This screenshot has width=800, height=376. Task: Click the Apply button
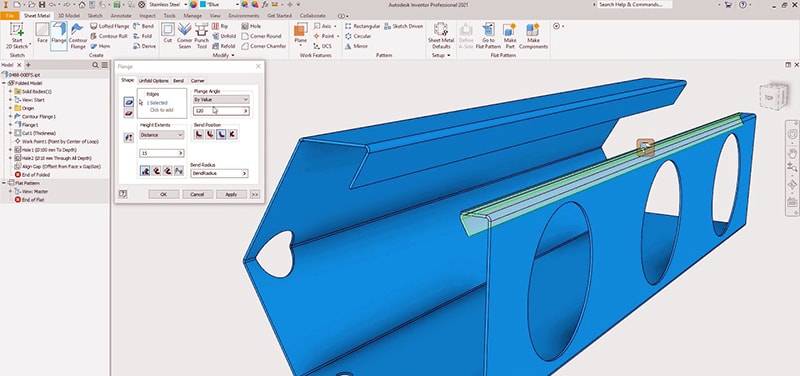(x=231, y=194)
